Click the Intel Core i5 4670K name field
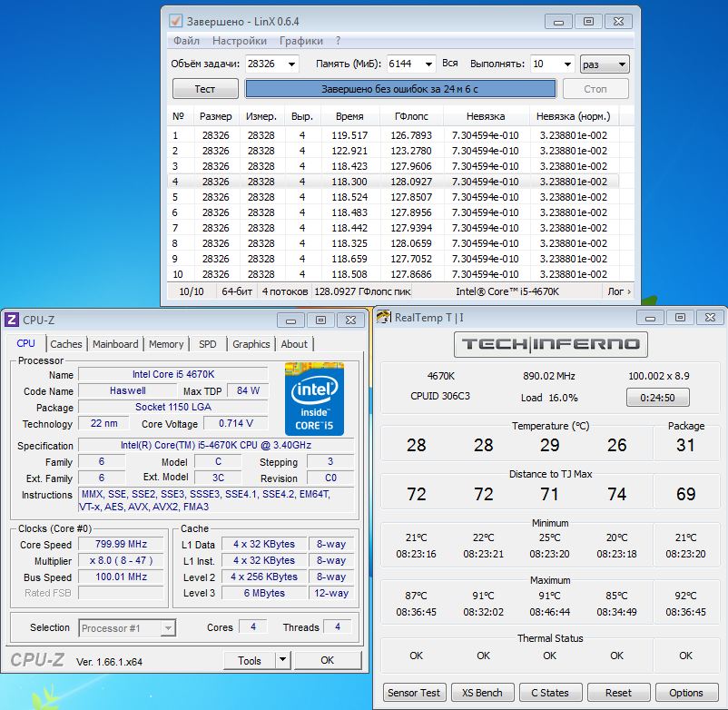The height and width of the screenshot is (710, 728). point(173,374)
